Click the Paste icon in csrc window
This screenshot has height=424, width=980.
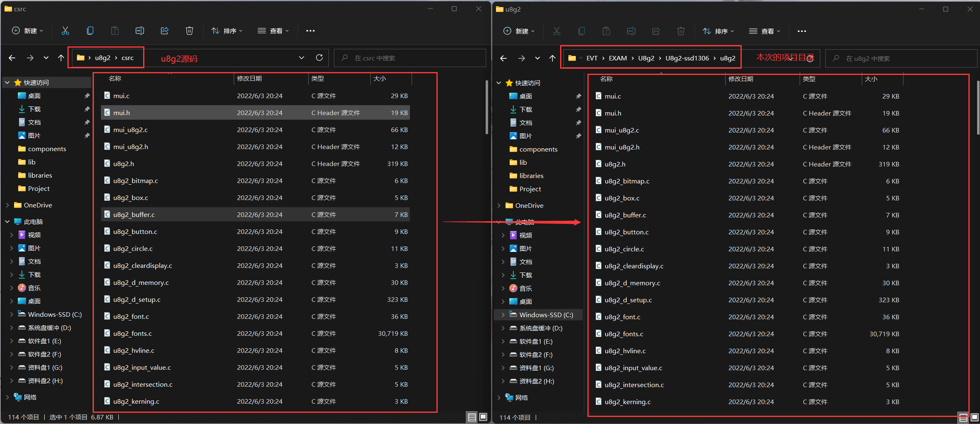point(115,31)
